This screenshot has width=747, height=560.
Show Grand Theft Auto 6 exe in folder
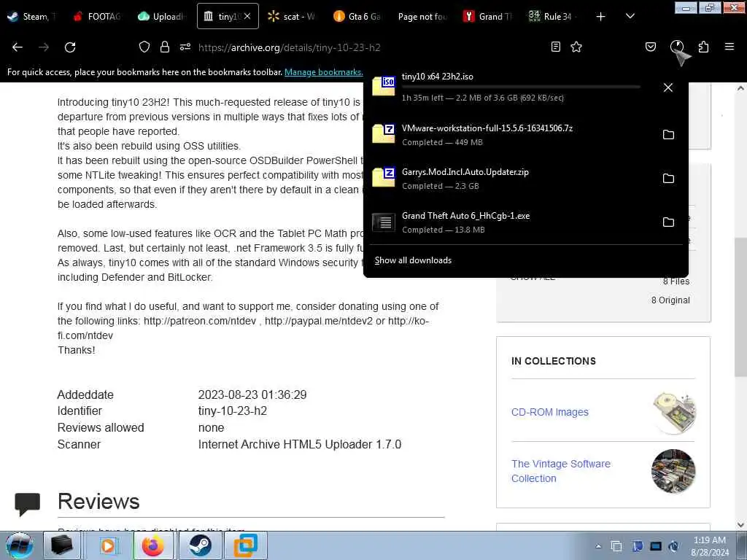point(668,222)
